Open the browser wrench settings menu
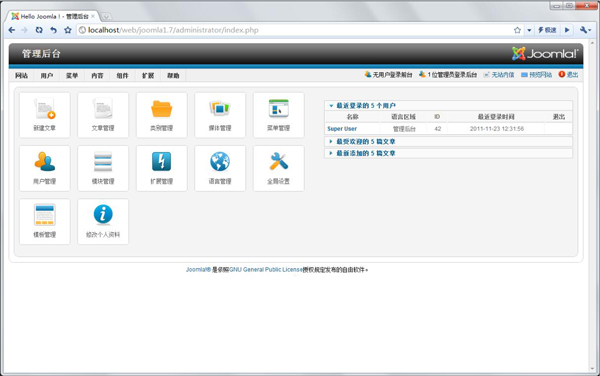This screenshot has width=600, height=376. tap(585, 30)
